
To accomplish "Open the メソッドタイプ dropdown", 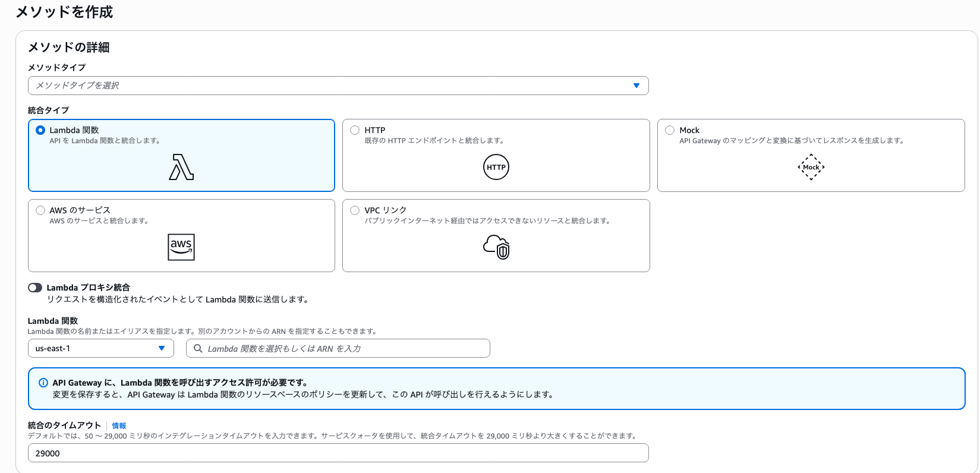I will (x=338, y=86).
